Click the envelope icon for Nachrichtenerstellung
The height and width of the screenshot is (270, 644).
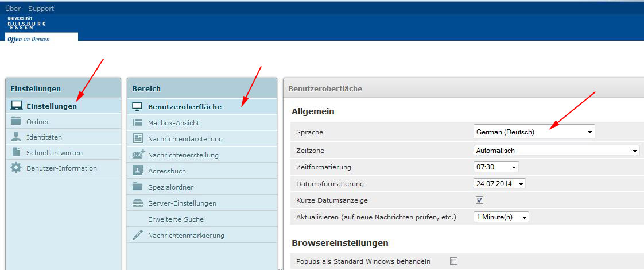138,155
